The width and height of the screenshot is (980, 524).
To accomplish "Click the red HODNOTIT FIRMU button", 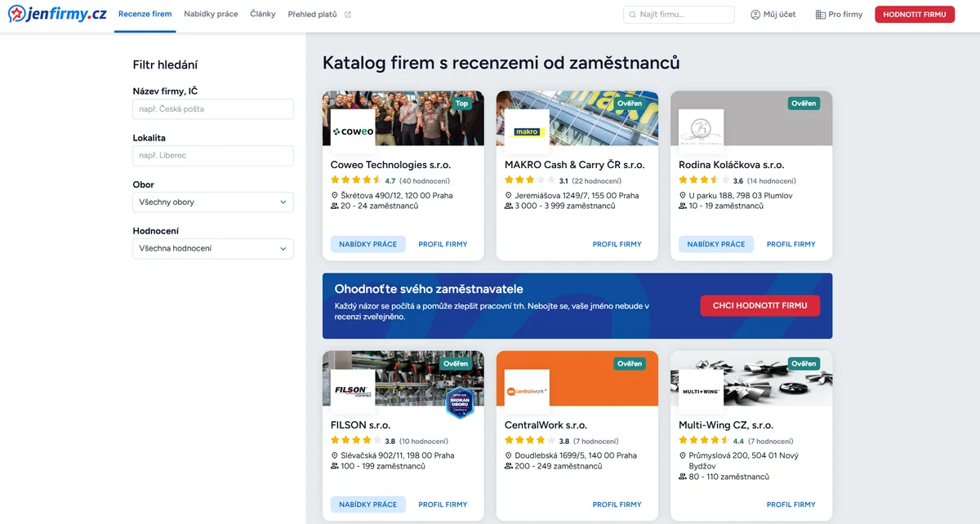I will point(915,15).
